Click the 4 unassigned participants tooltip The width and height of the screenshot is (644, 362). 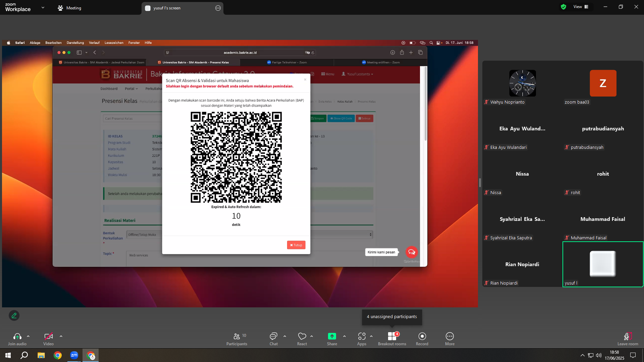coord(392,317)
